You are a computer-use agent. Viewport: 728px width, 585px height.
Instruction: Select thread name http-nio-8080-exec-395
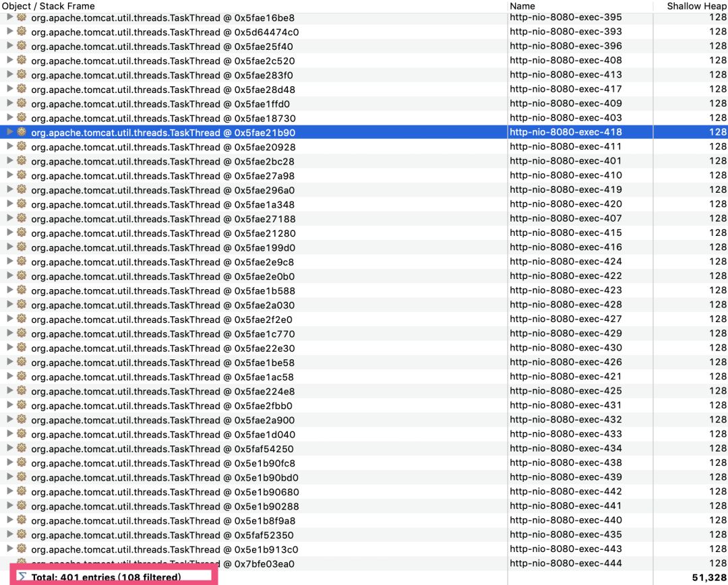[x=566, y=18]
